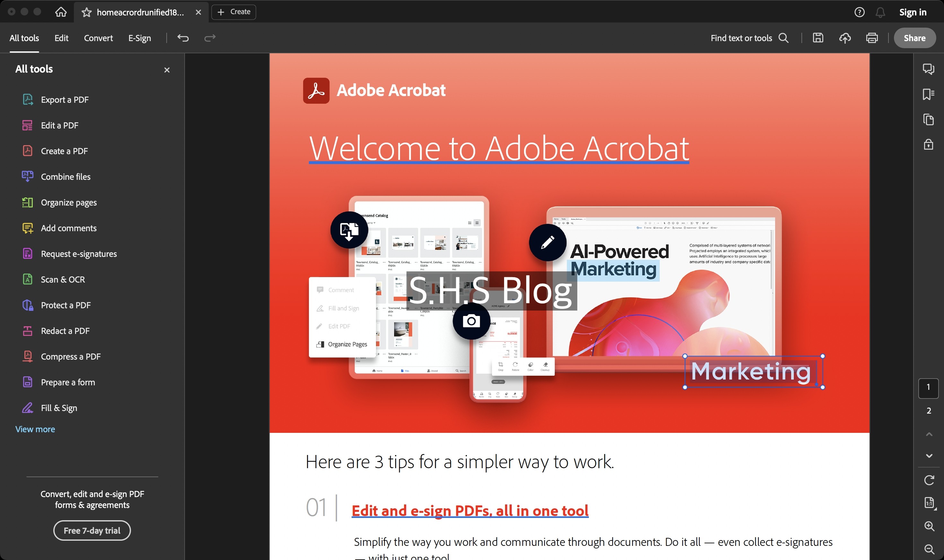944x560 pixels.
Task: Jump to page 2 indicator
Action: [x=929, y=411]
